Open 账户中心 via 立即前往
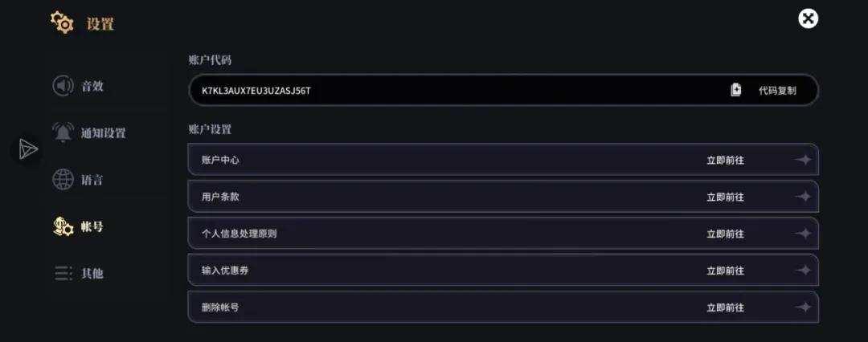 pyautogui.click(x=725, y=160)
